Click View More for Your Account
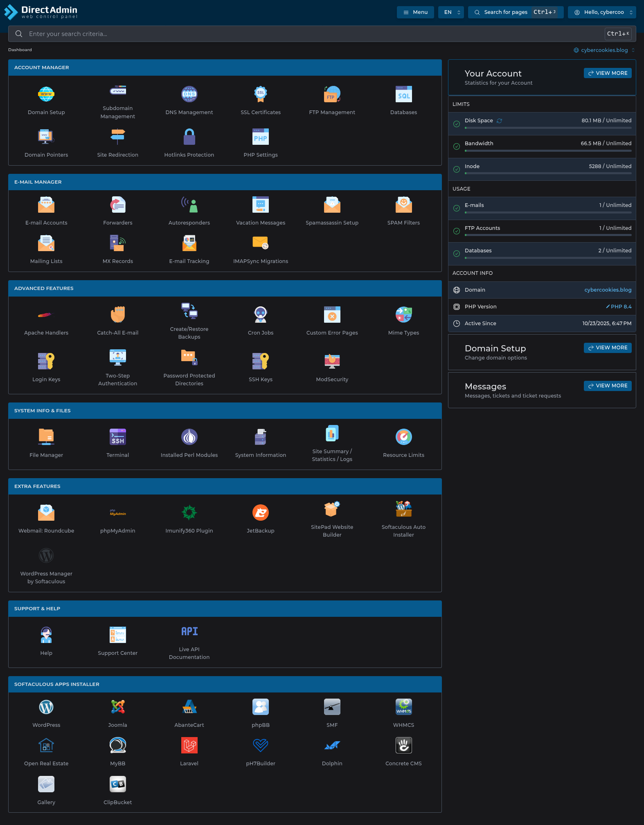The height and width of the screenshot is (825, 644). tap(608, 73)
